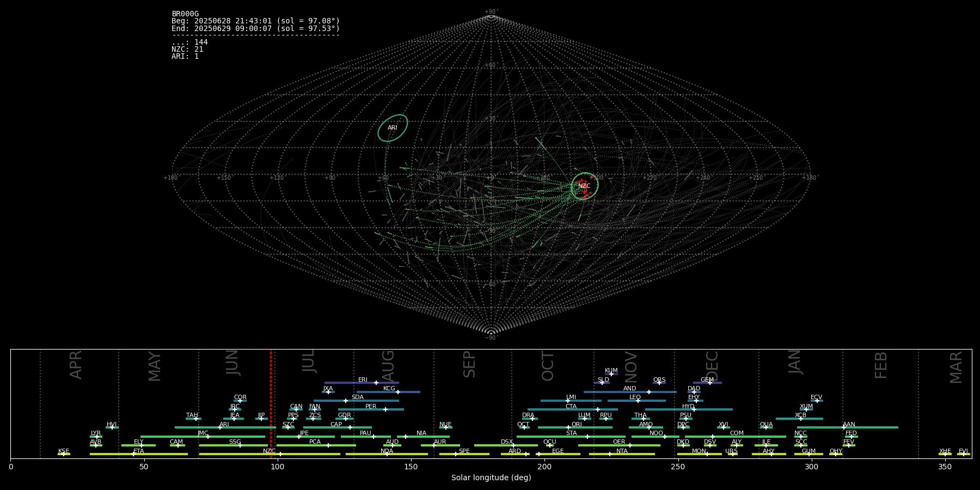
Task: Click the NDA shower label
Action: point(387,451)
